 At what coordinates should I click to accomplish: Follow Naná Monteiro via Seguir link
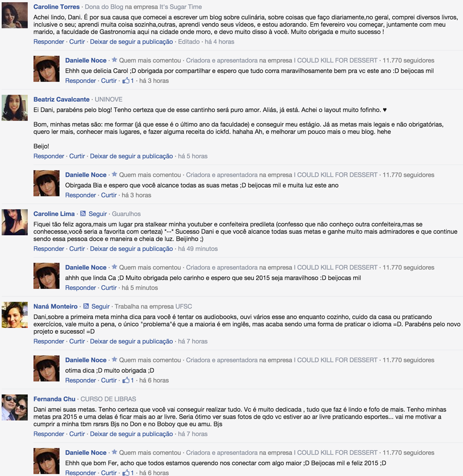[x=100, y=306]
